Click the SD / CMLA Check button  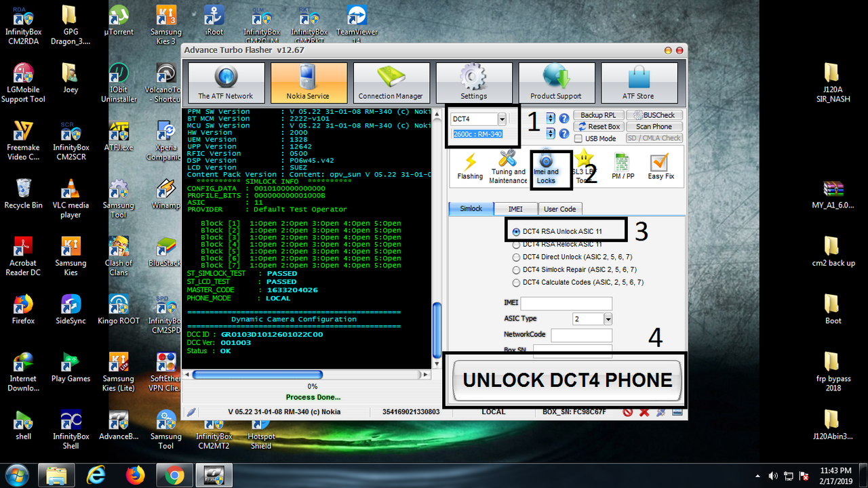pos(654,138)
